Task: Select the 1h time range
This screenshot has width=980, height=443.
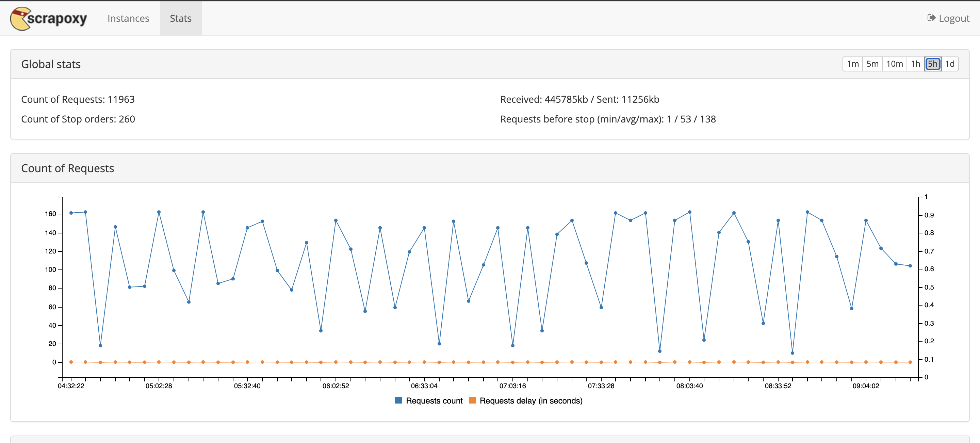Action: point(915,64)
